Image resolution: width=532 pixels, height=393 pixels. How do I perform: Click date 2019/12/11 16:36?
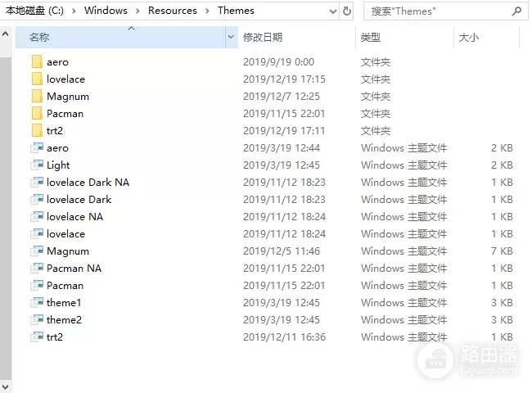coord(284,337)
